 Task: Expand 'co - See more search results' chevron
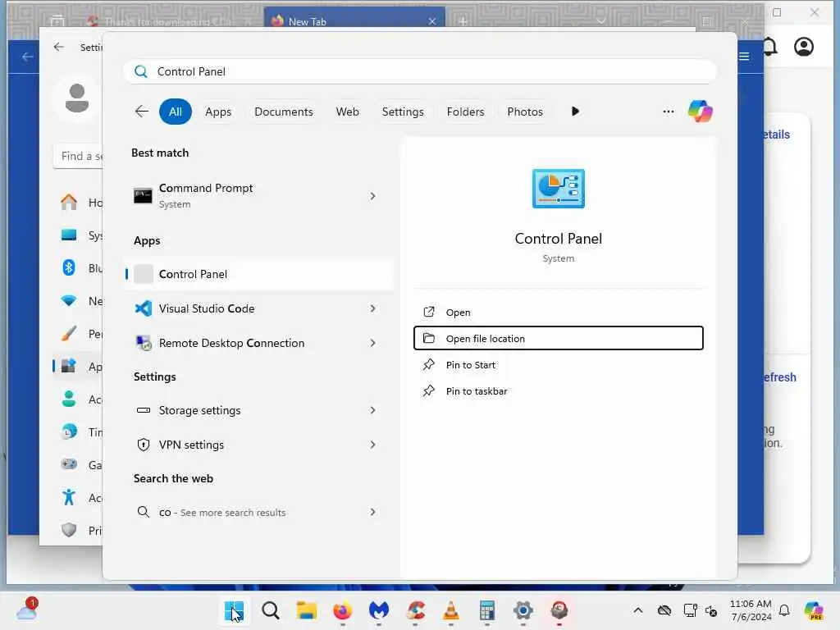pos(373,512)
